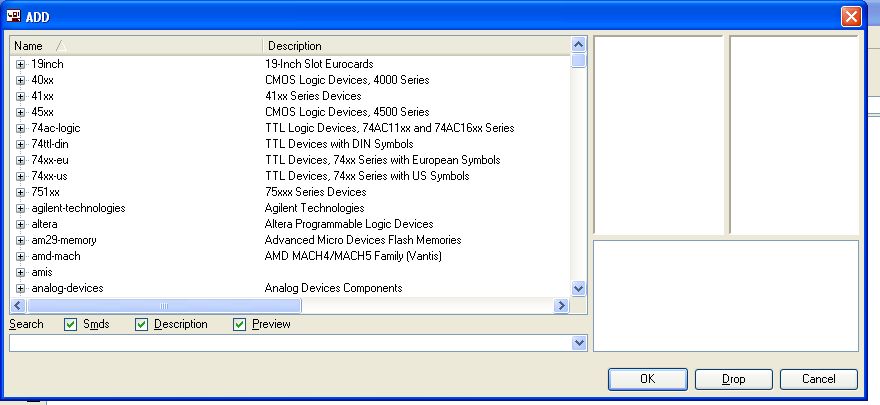Expand the 751xx library node
This screenshot has width=880, height=405.
[x=21, y=192]
